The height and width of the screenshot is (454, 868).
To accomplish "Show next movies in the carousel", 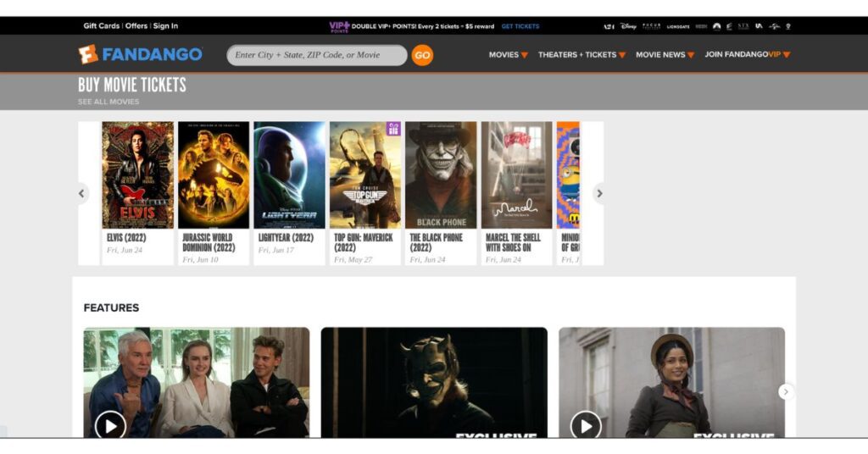I will click(x=598, y=194).
